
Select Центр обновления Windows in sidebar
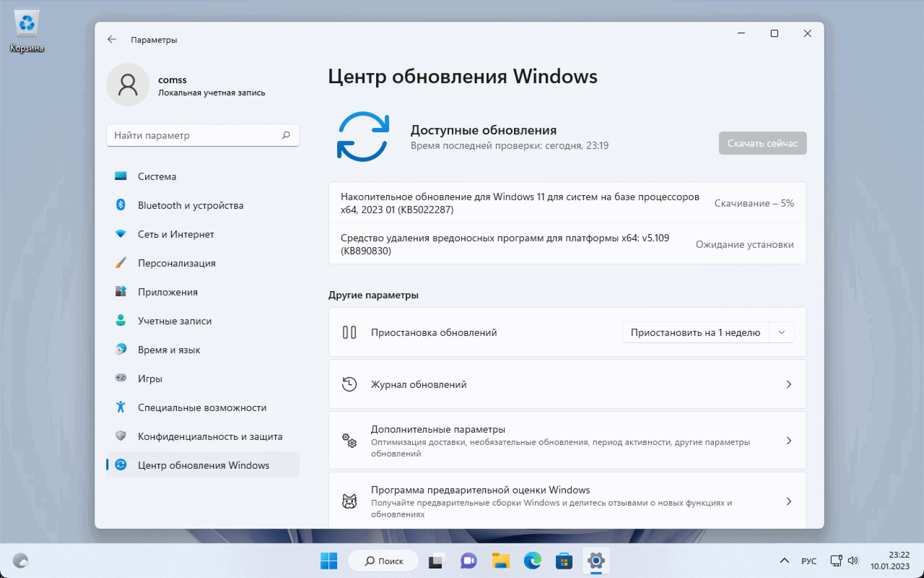pyautogui.click(x=203, y=465)
